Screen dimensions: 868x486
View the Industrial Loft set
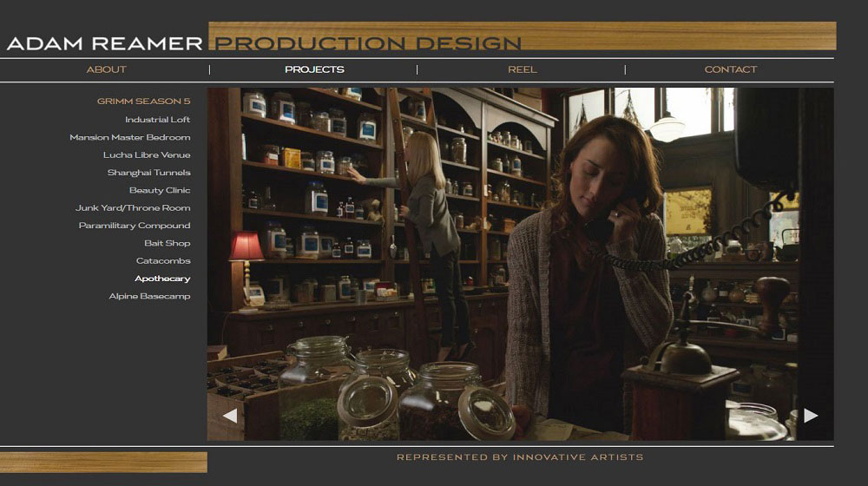coord(157,120)
